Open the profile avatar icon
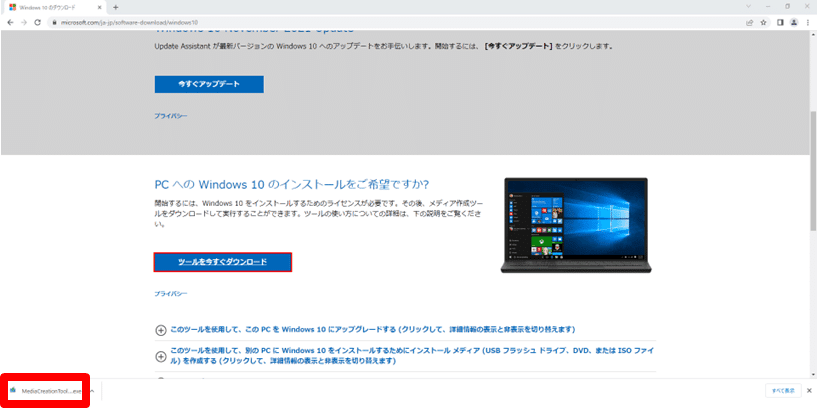Screen dimensions: 817x408 (x=794, y=22)
